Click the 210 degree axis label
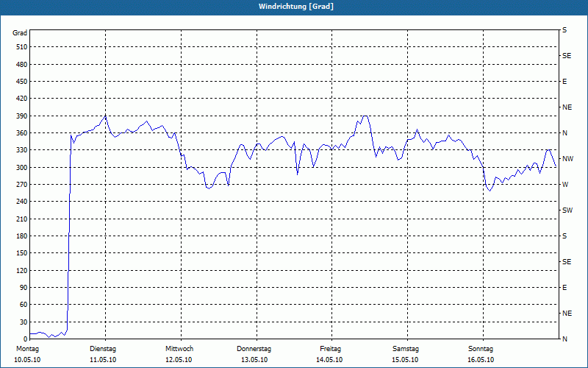 (x=22, y=219)
